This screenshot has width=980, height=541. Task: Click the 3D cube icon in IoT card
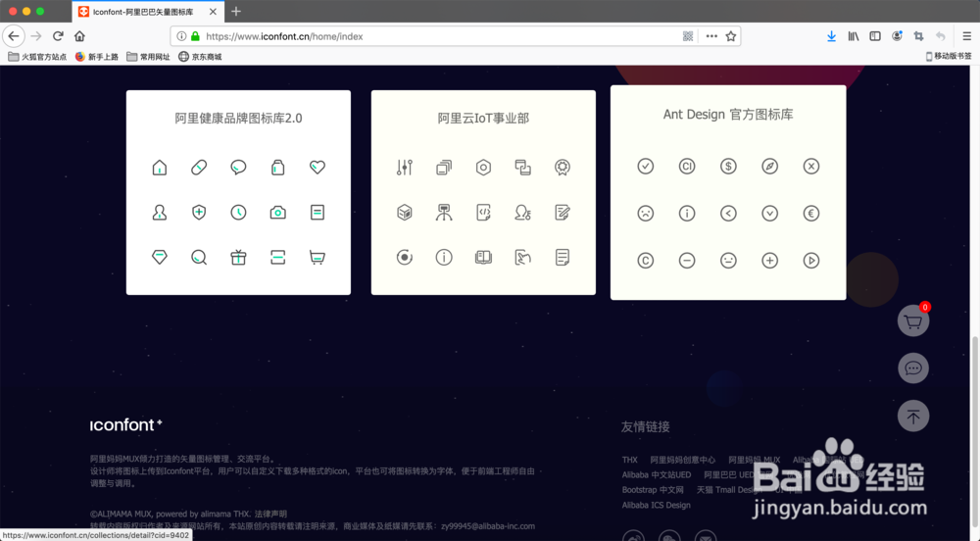(x=405, y=213)
